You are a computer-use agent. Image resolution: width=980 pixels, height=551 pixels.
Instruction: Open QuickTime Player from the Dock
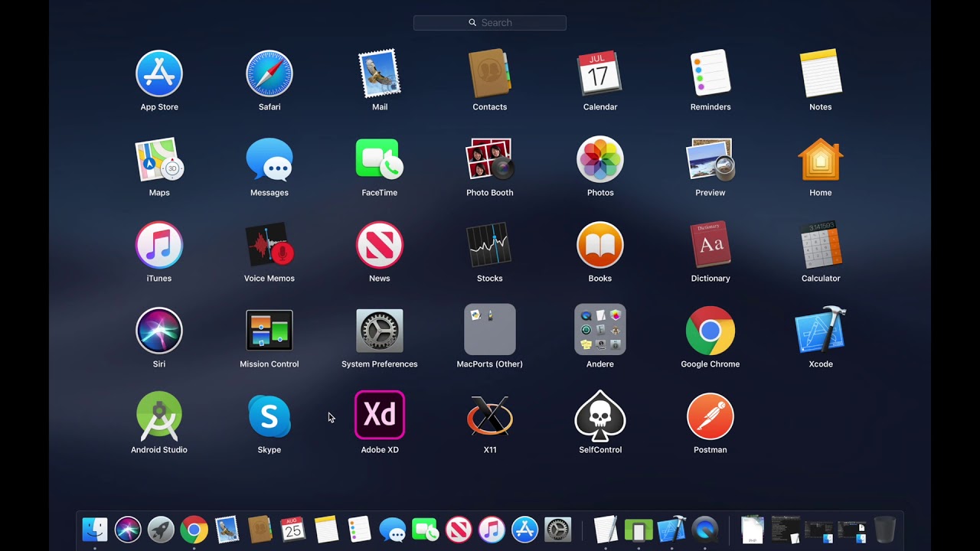[x=705, y=530]
